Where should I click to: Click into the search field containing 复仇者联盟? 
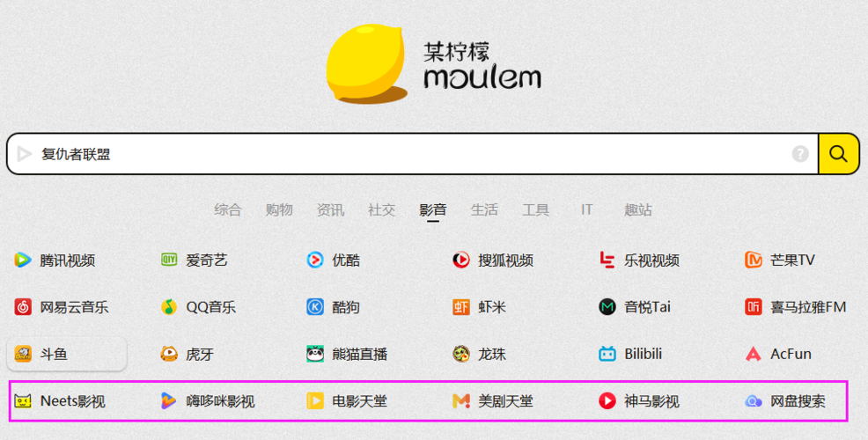[412, 154]
